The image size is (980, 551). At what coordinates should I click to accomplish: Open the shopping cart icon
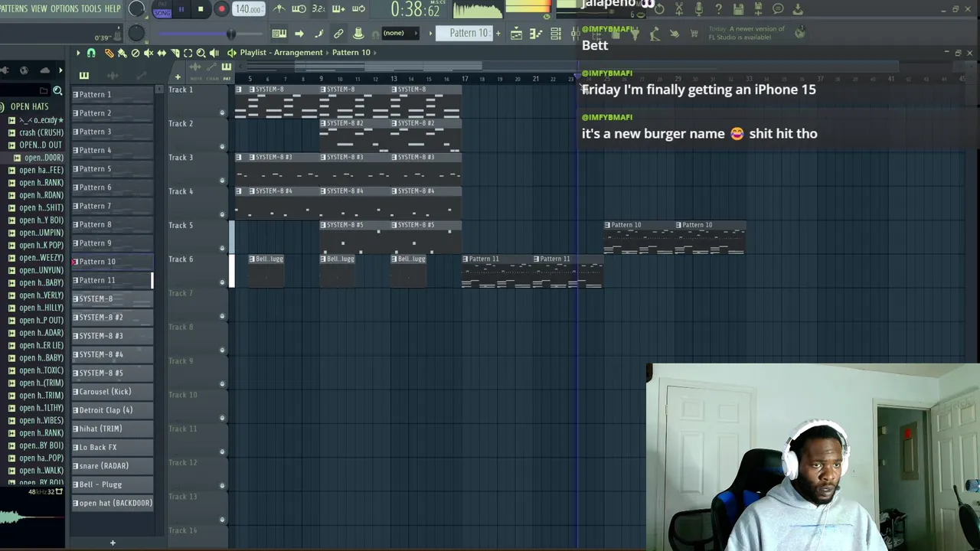[x=694, y=33]
